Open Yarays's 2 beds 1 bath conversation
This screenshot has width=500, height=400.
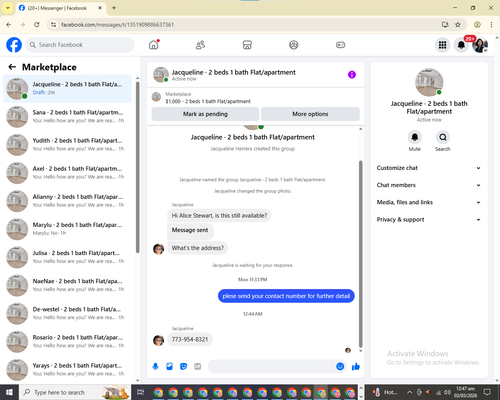(x=68, y=370)
